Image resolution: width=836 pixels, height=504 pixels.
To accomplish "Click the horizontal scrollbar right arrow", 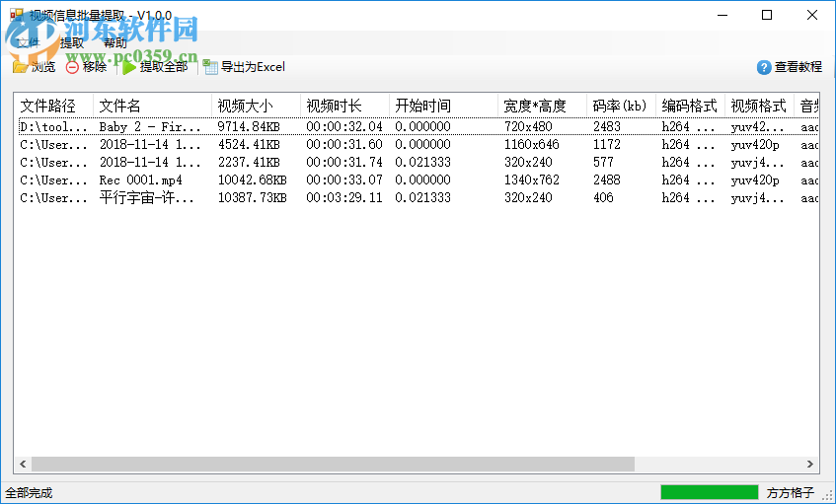I will click(810, 464).
